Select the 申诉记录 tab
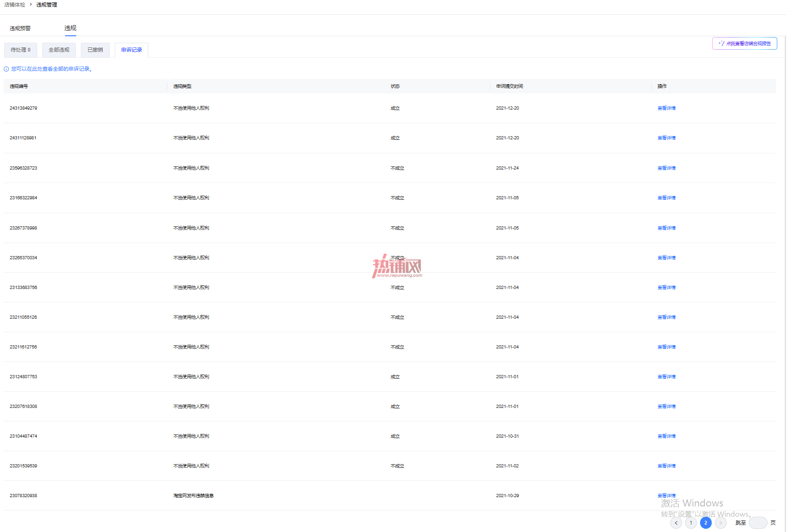The width and height of the screenshot is (794, 532). click(132, 50)
